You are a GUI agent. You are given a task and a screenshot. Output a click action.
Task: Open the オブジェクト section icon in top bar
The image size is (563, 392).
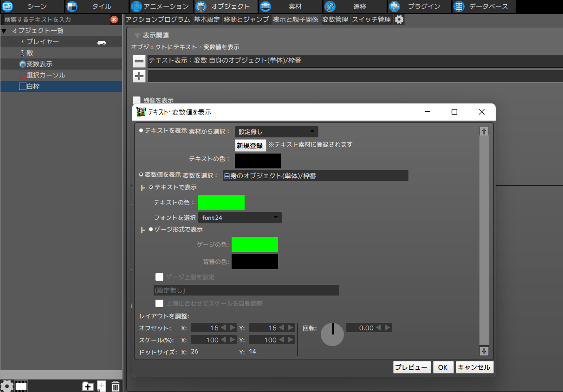tap(201, 6)
